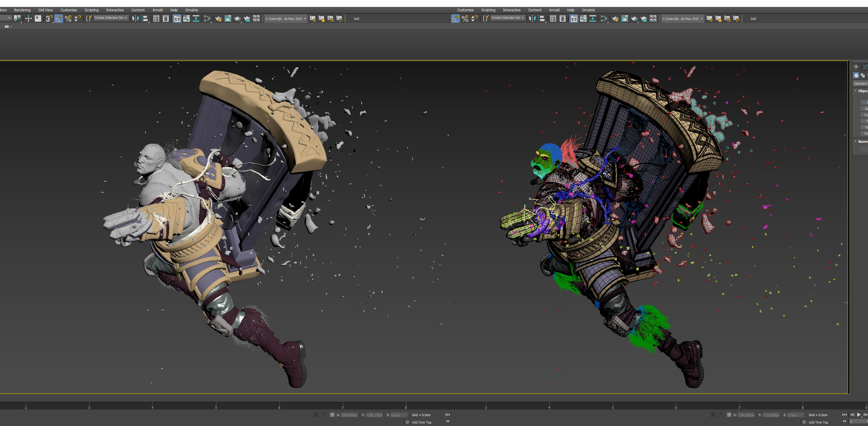This screenshot has width=868, height=426.
Task: Click the X field showing 194.639cm
Action: coord(349,415)
